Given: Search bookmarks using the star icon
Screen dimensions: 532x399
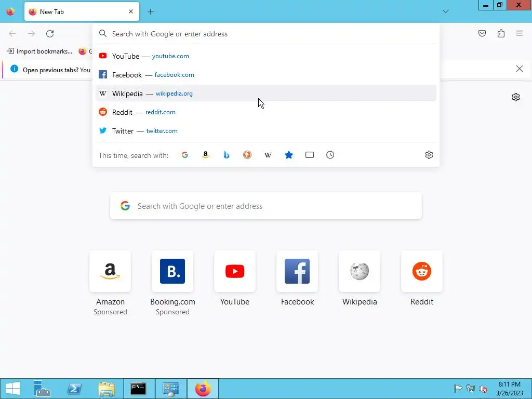Looking at the screenshot, I should 289,155.
